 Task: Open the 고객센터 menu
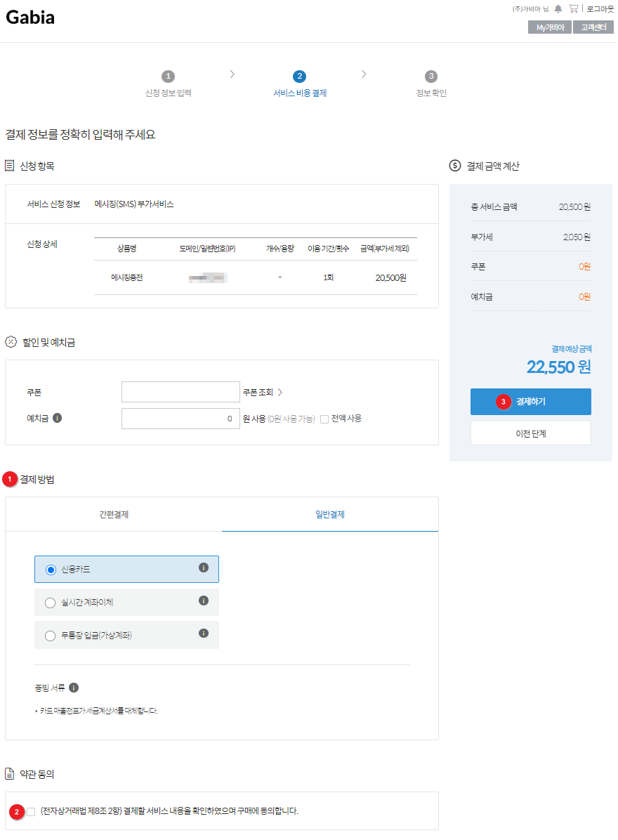[593, 27]
